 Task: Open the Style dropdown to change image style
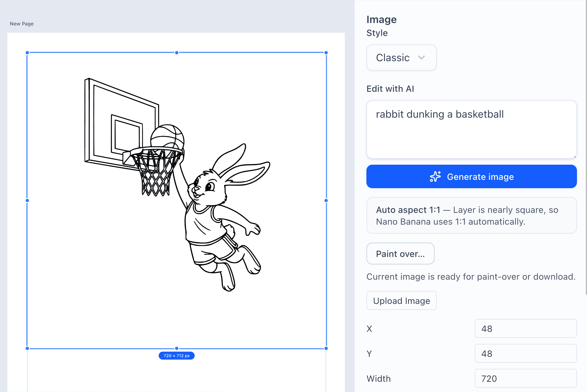tap(401, 58)
